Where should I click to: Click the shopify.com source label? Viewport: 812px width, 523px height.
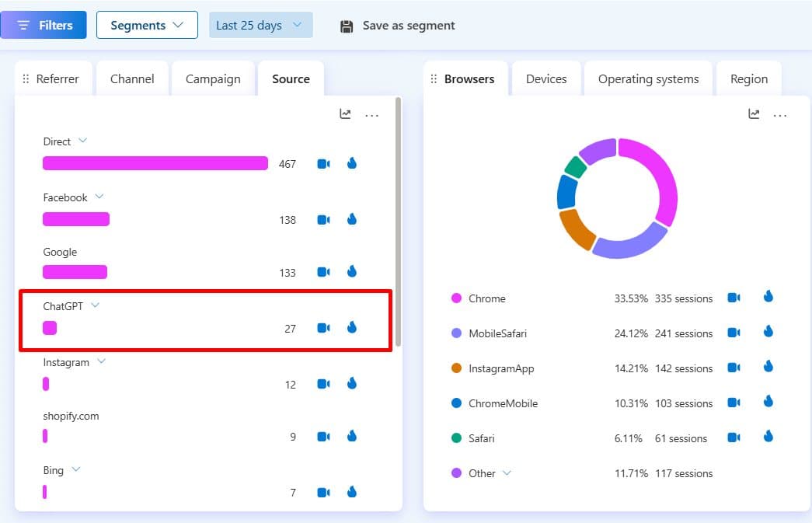pos(71,416)
